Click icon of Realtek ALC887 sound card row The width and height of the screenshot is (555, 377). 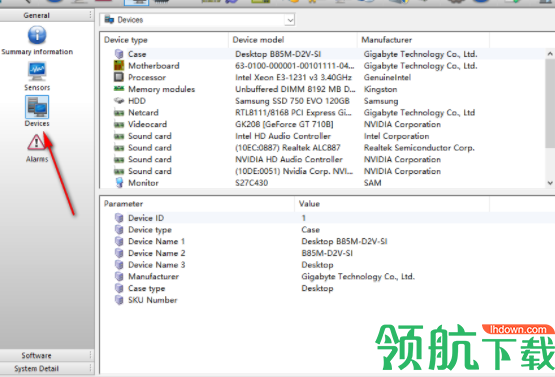pyautogui.click(x=119, y=148)
